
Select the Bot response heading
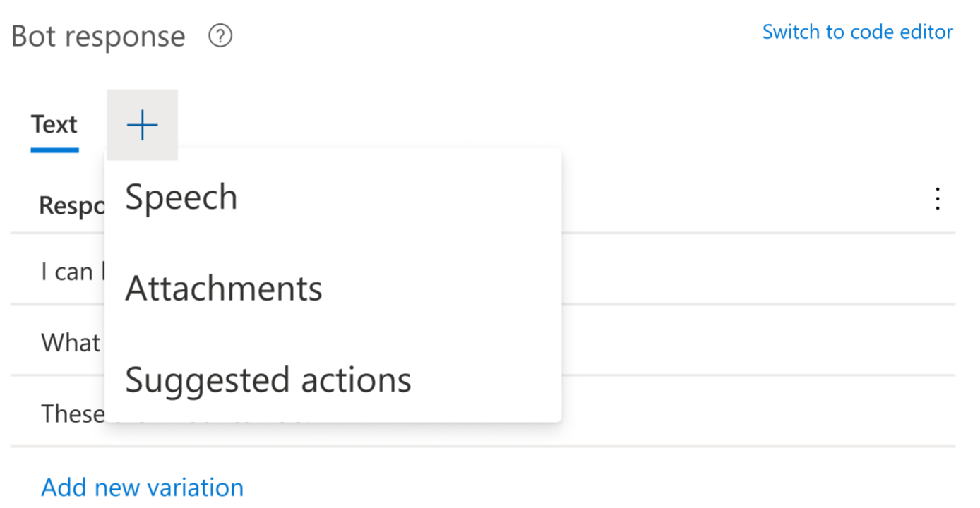(x=97, y=35)
